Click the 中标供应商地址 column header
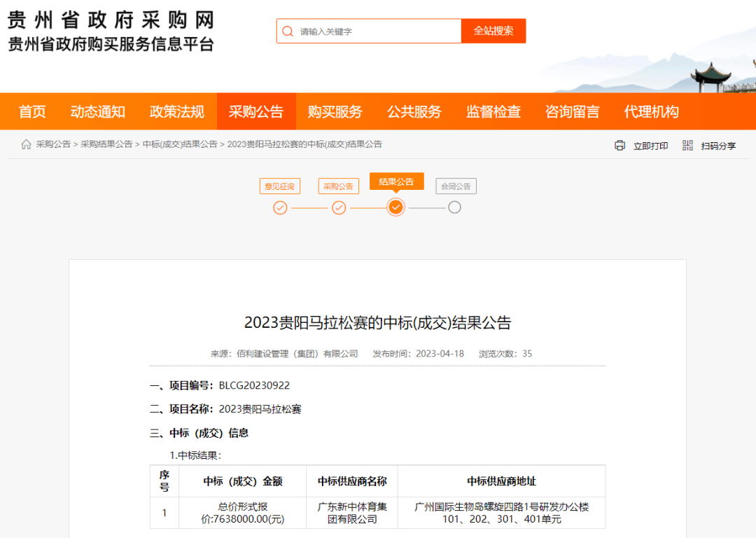This screenshot has height=538, width=756. [x=501, y=481]
